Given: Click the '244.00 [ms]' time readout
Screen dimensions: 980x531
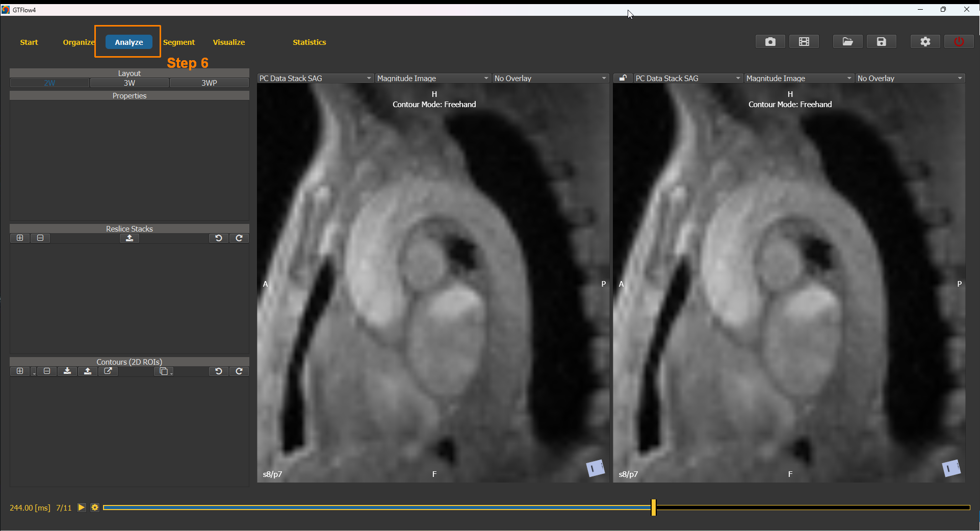Looking at the screenshot, I should pyautogui.click(x=30, y=508).
